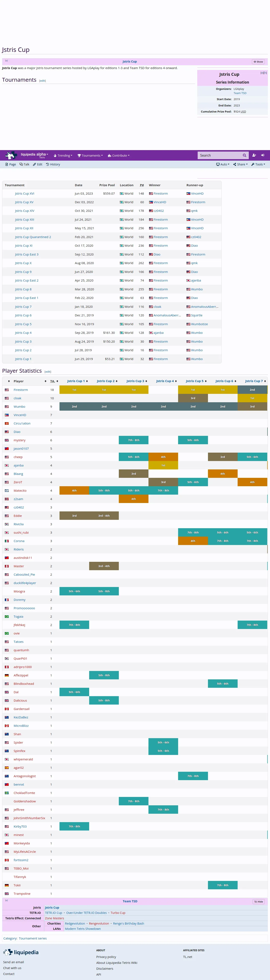Screen dimensions: 270x980
Task: Click the edit link beside Tournaments heading
Action: [43, 81]
